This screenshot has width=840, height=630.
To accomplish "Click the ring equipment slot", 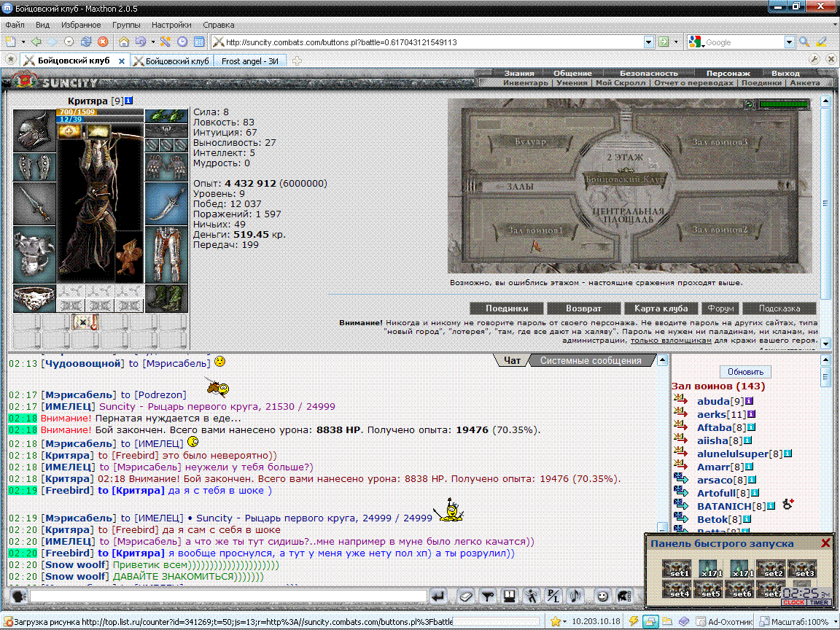I will pyautogui.click(x=34, y=298).
